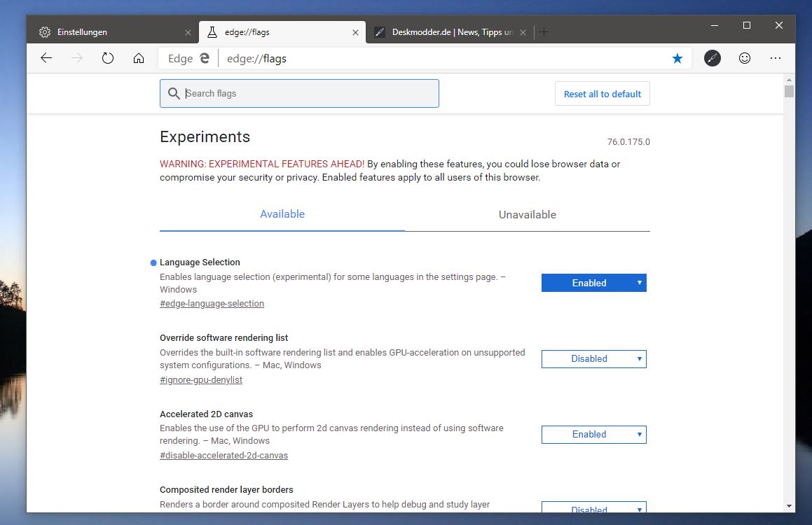Click the magnifier icon in Search flags
The width and height of the screenshot is (812, 525).
pyautogui.click(x=174, y=93)
